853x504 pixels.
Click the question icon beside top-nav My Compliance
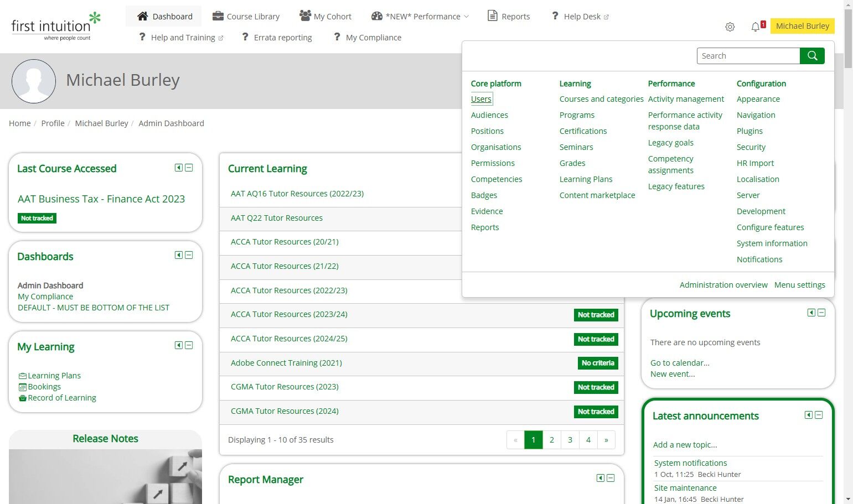(x=337, y=37)
